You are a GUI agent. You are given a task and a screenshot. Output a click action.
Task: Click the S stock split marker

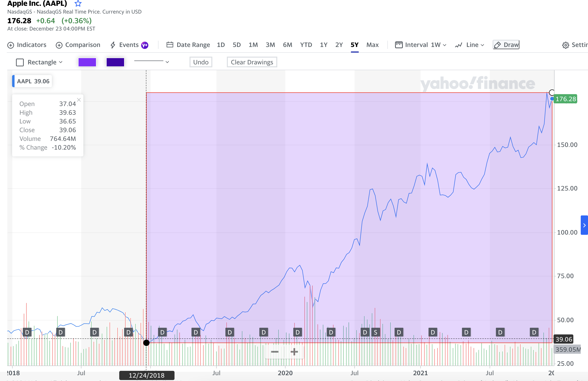pyautogui.click(x=375, y=332)
